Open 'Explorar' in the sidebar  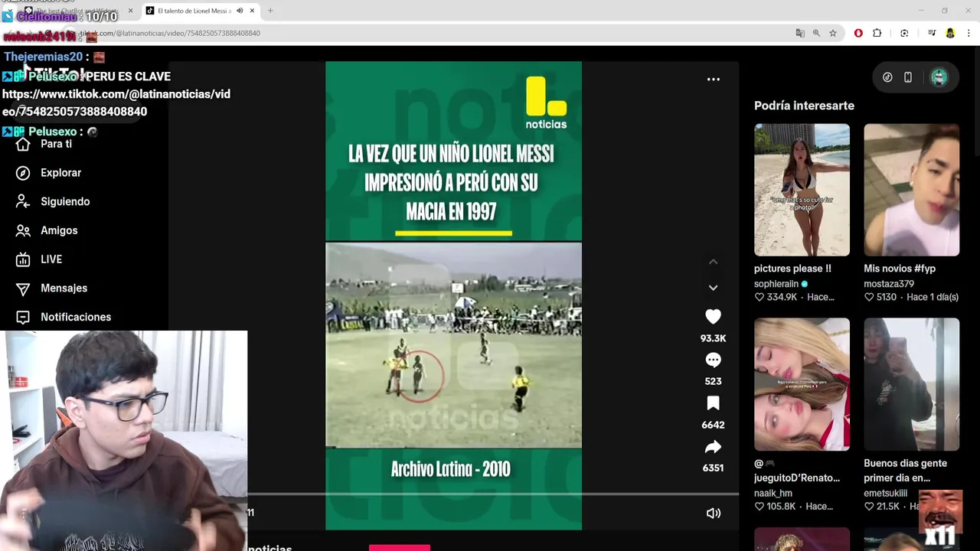[x=60, y=173]
